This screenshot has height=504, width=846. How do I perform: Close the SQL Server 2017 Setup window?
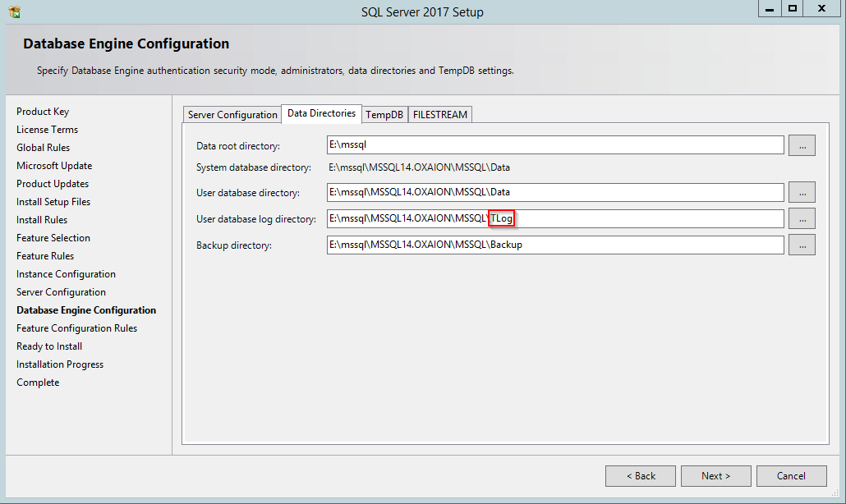pyautogui.click(x=821, y=9)
